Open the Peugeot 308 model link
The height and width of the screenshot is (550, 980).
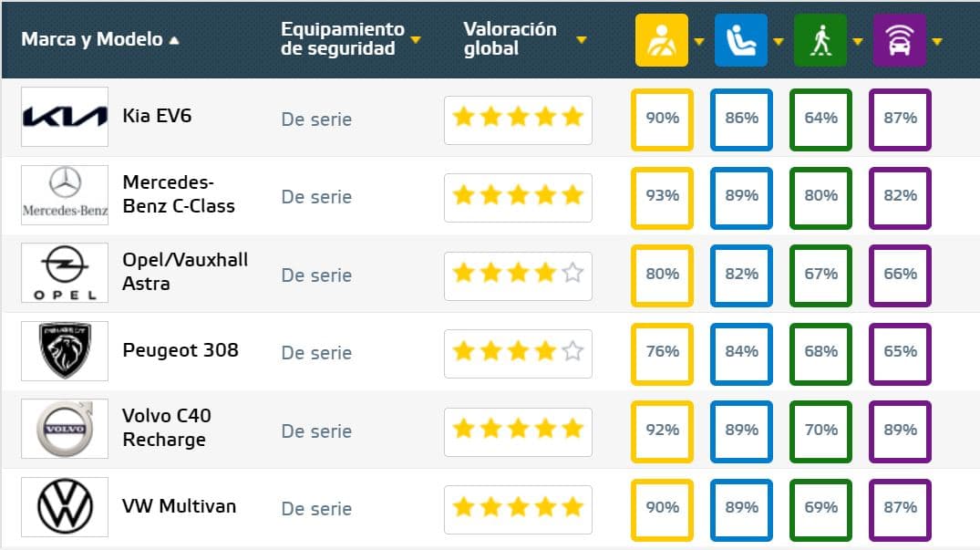coord(180,350)
